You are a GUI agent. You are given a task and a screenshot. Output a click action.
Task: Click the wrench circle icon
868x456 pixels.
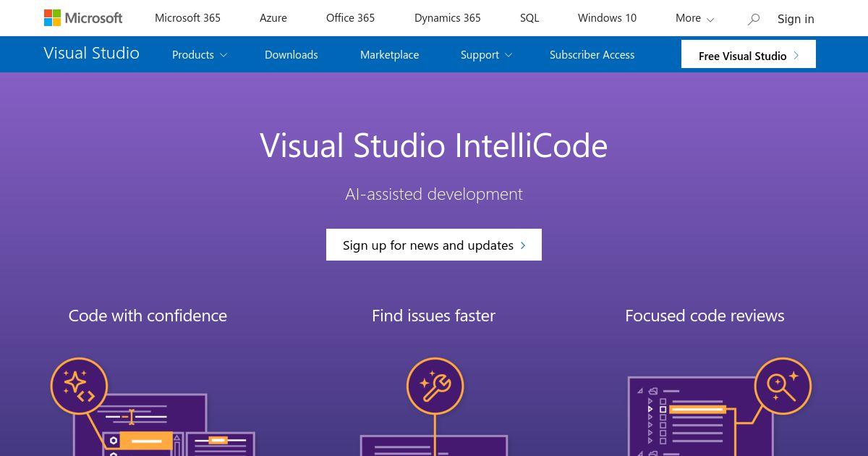pyautogui.click(x=435, y=386)
